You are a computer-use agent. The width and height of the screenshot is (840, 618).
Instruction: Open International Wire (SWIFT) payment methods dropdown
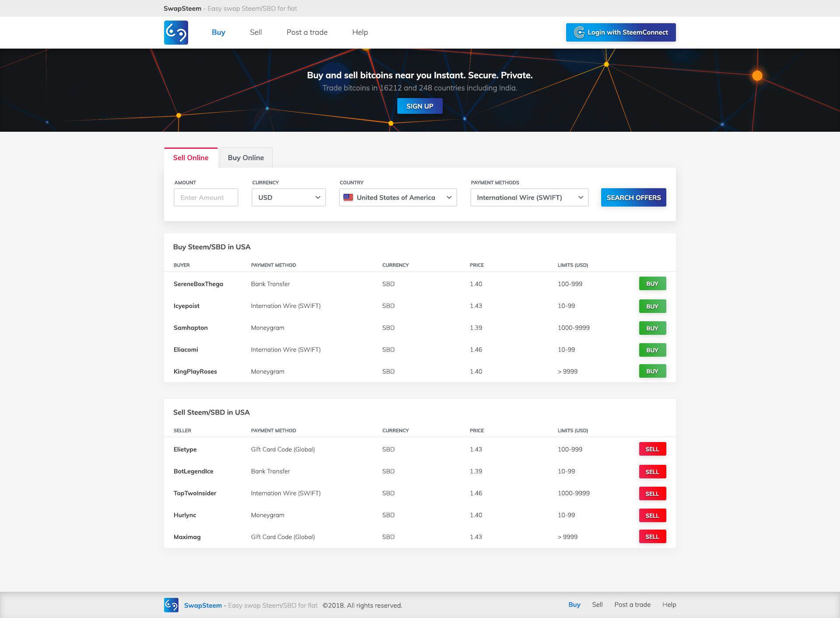coord(529,197)
